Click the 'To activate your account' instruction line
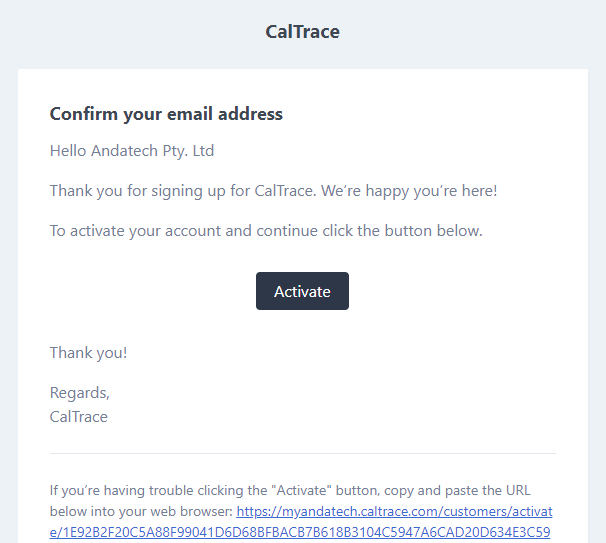Image resolution: width=606 pixels, height=543 pixels. [x=266, y=231]
